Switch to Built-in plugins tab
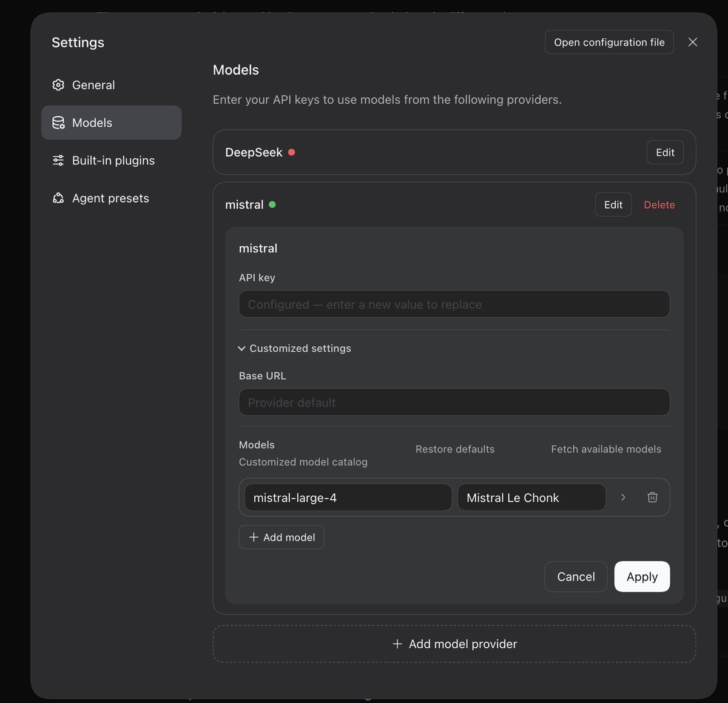Image resolution: width=728 pixels, height=703 pixels. (112, 160)
